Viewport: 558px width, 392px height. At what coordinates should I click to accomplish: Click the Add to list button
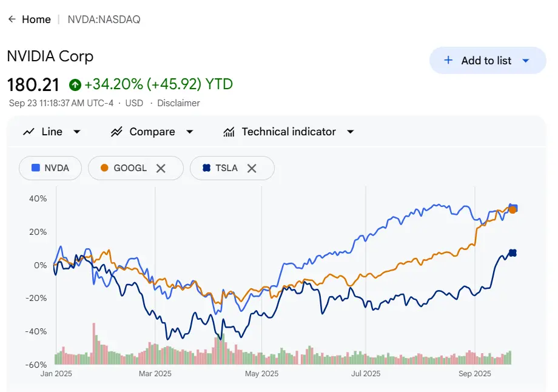click(486, 61)
